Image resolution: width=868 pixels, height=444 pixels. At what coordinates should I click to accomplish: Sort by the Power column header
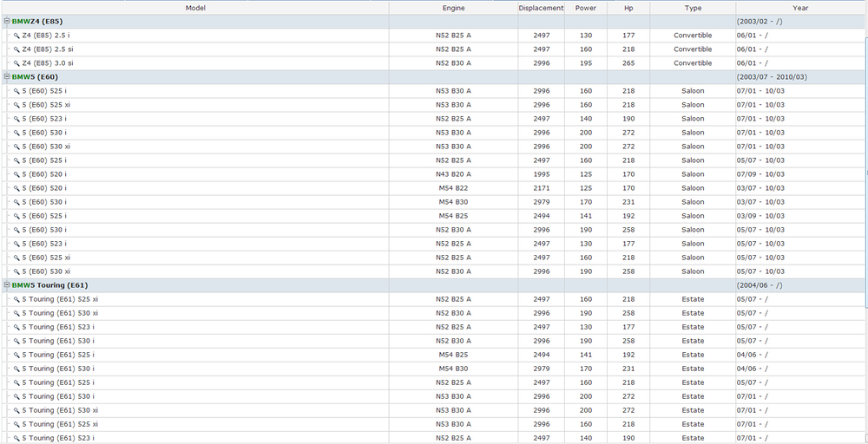click(586, 8)
